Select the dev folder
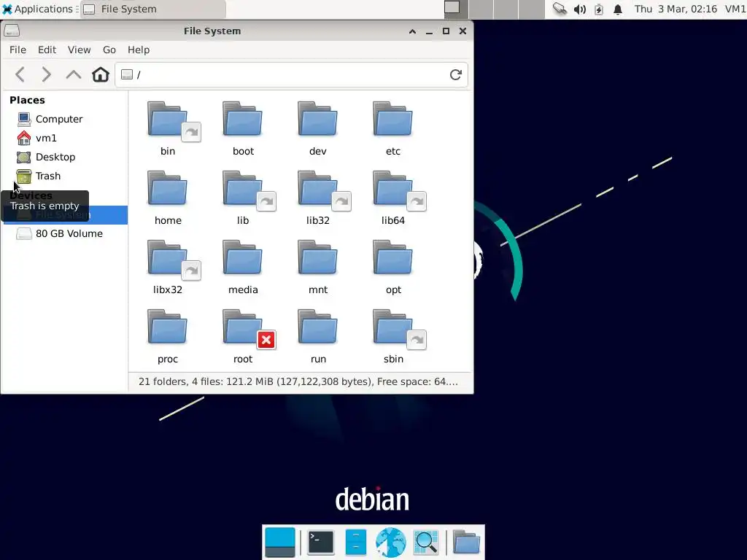747x560 pixels. 318,128
